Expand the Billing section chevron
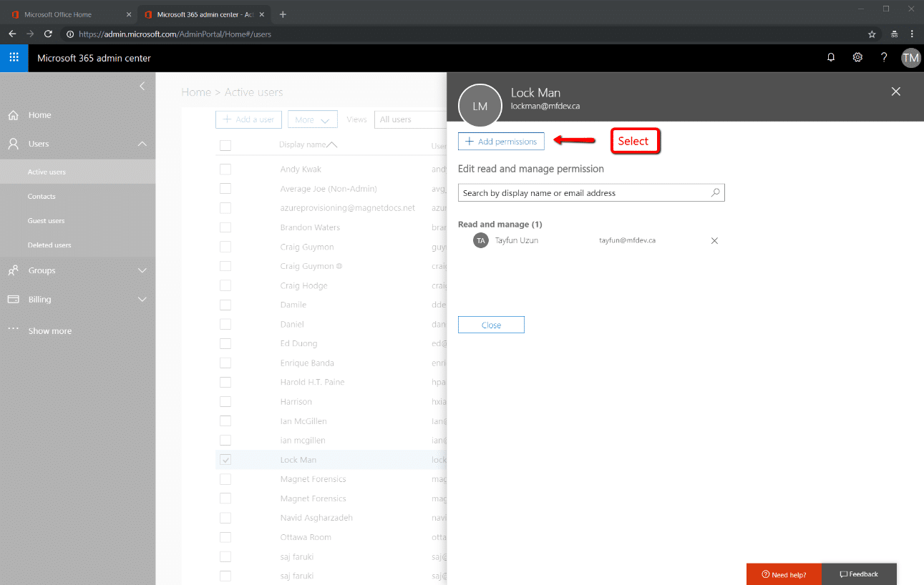This screenshot has width=924, height=585. pos(142,300)
